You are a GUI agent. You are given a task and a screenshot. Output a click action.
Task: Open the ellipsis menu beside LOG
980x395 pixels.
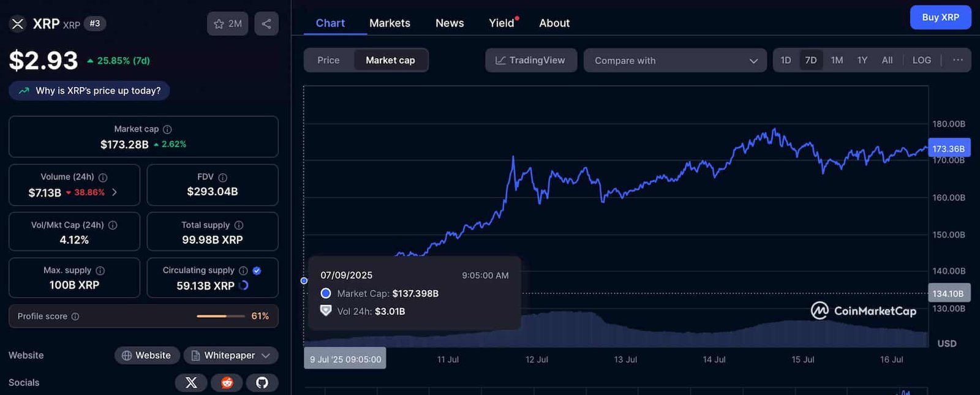coord(957,60)
